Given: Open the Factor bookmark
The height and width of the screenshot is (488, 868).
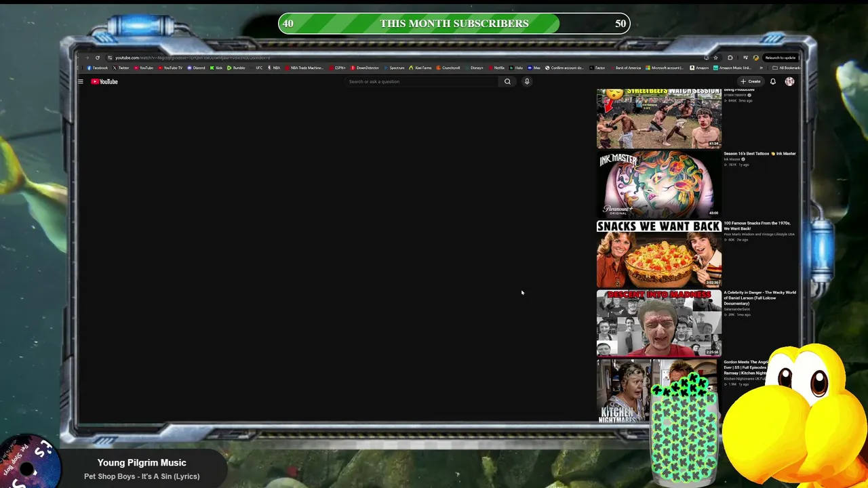Looking at the screenshot, I should click(x=597, y=68).
